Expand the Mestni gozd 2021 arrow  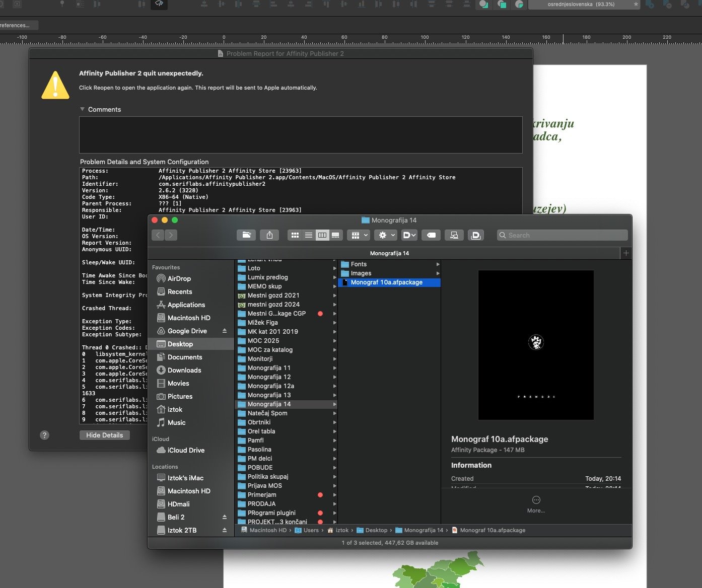point(334,296)
